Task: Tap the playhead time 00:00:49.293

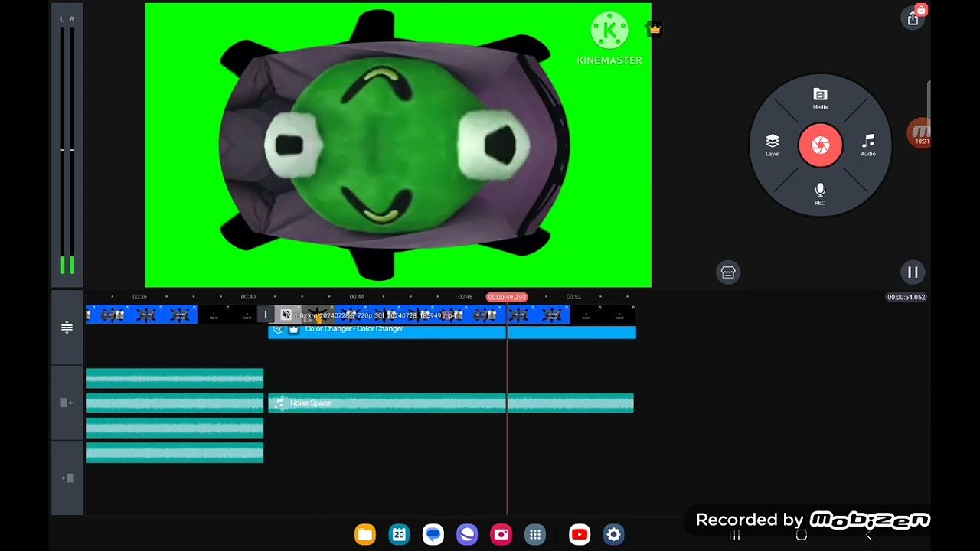Action: pos(507,297)
